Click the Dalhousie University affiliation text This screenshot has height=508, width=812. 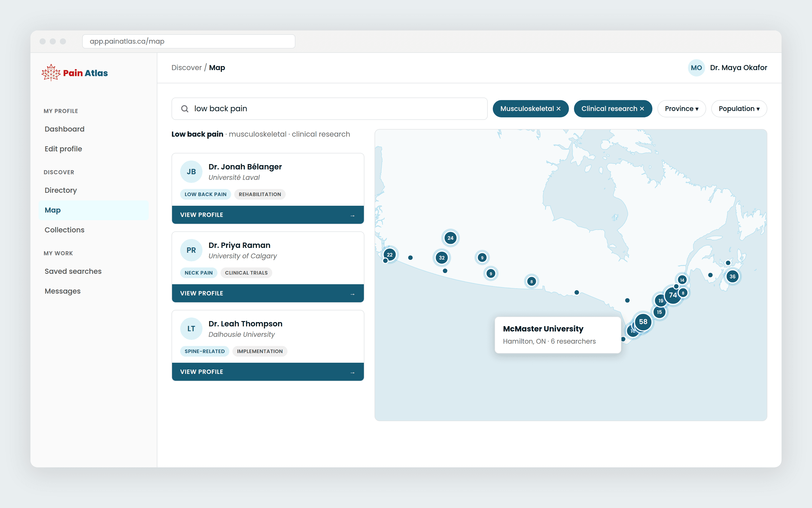point(242,334)
